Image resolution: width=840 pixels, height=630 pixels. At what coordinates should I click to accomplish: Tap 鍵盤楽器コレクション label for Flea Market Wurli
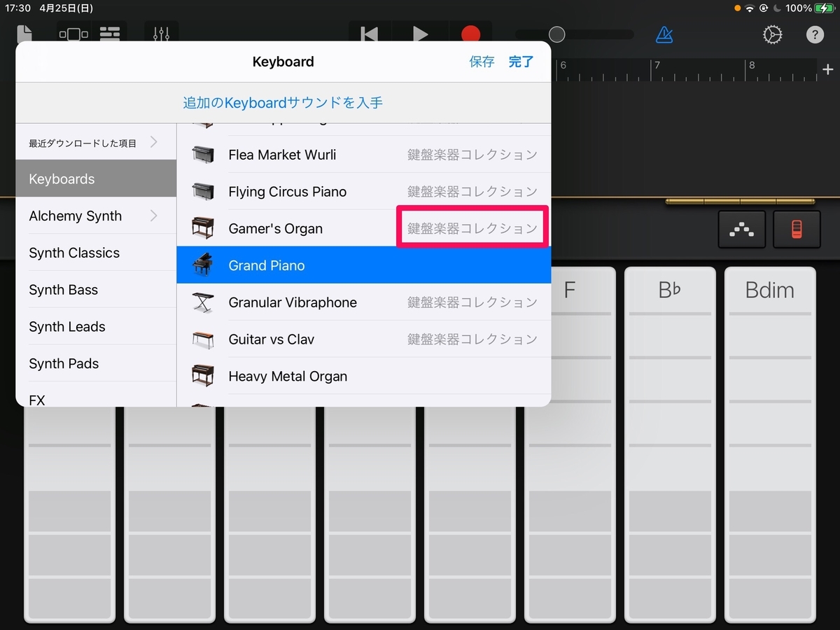point(472,155)
